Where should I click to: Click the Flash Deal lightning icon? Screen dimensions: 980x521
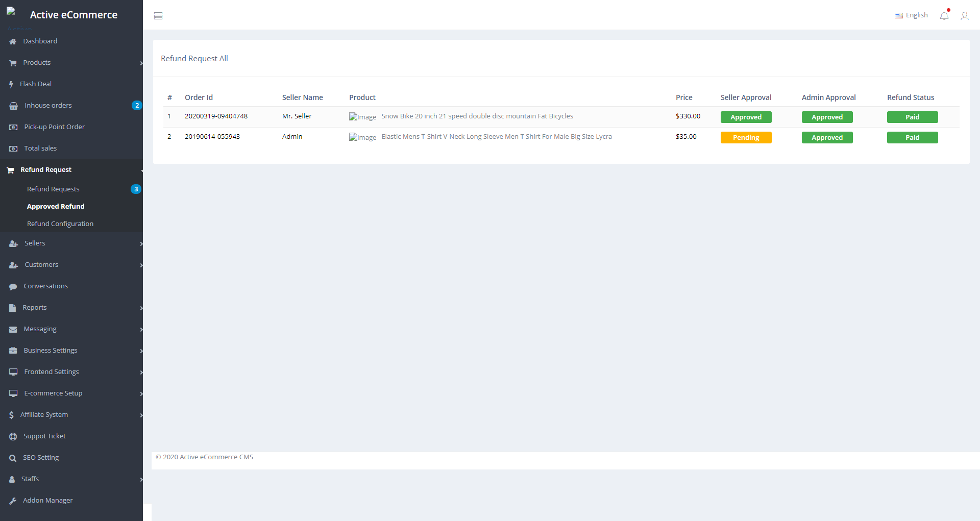[11, 84]
